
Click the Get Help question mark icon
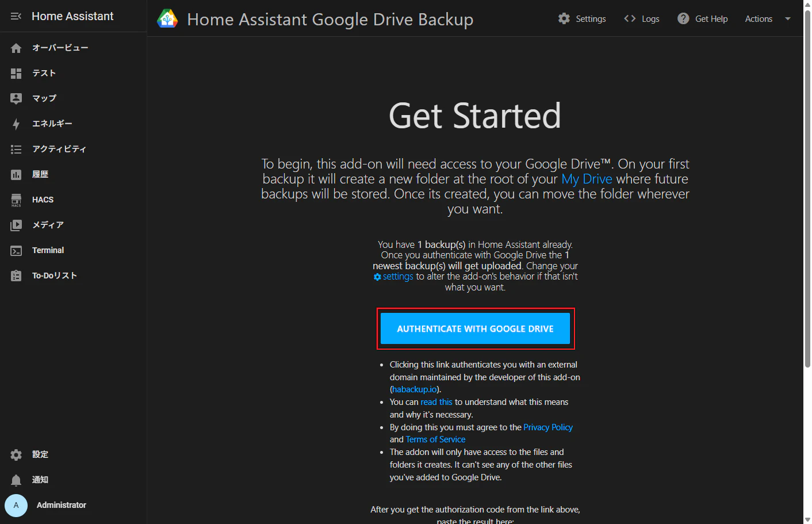pos(683,18)
